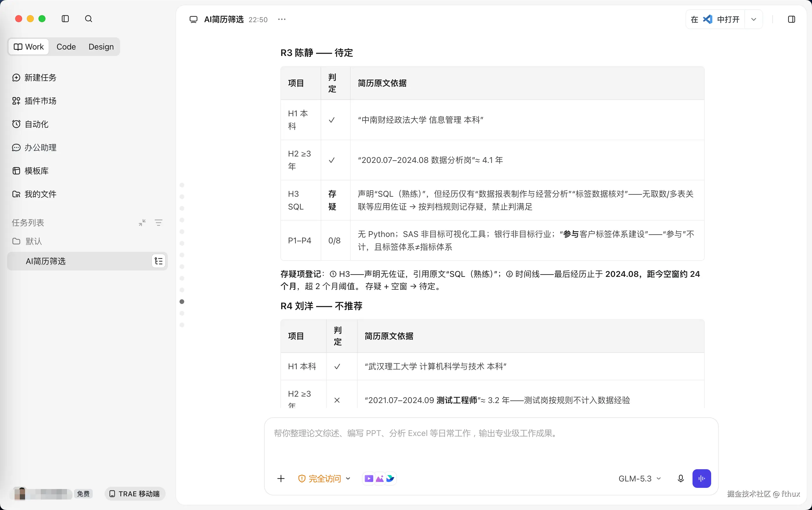Click the chat icon beside AI简历筛选 title
The width and height of the screenshot is (812, 510).
pos(194,19)
